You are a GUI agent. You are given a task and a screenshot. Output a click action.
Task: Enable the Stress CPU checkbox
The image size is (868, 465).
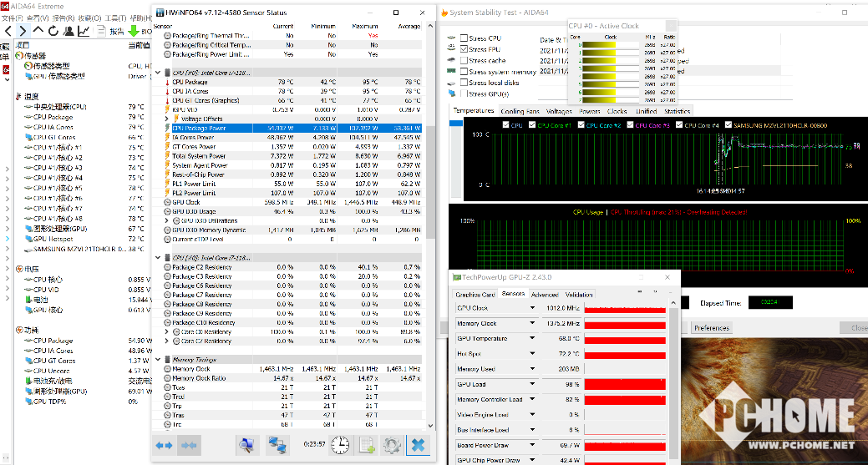click(464, 38)
